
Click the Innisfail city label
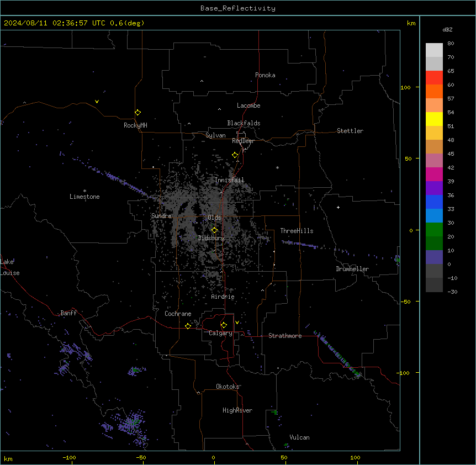(x=230, y=180)
